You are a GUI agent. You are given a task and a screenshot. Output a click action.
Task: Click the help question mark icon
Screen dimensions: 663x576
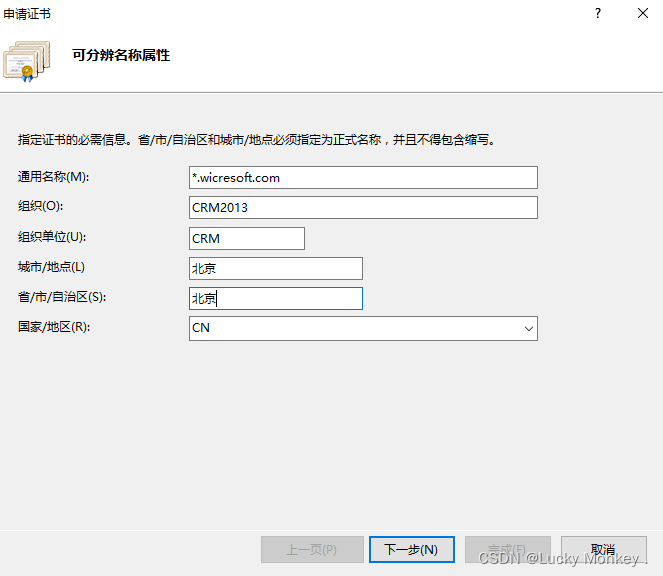point(597,14)
